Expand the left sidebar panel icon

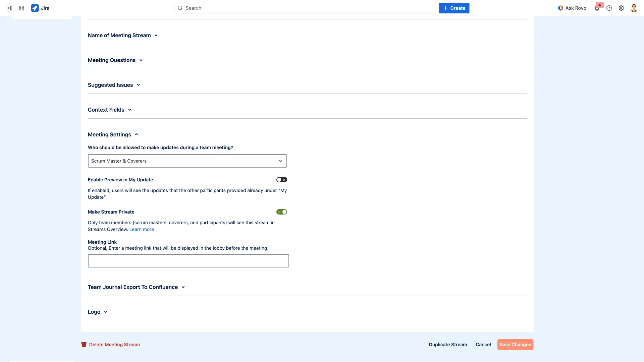pos(9,8)
